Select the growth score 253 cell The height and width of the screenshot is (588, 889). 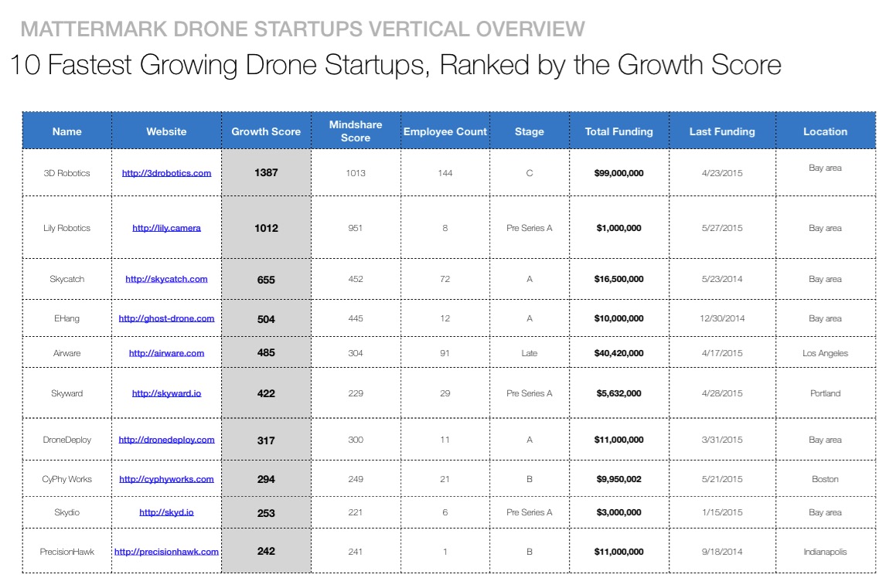[267, 512]
